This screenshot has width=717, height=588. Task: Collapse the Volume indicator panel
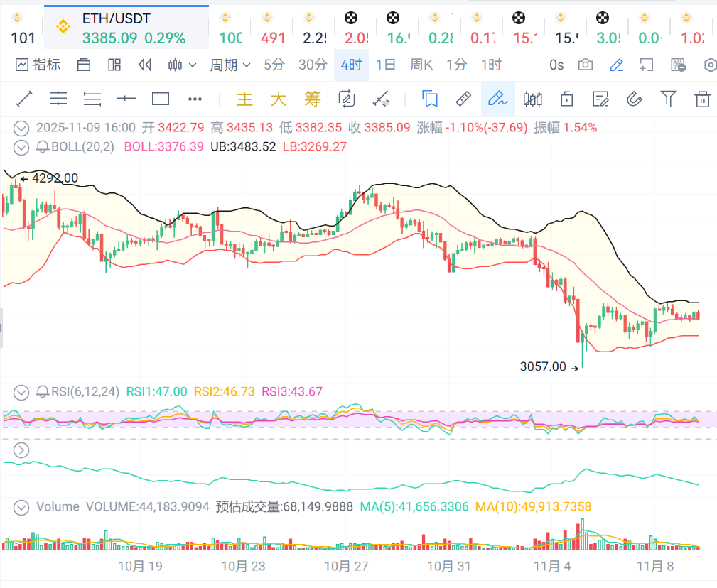[22, 507]
